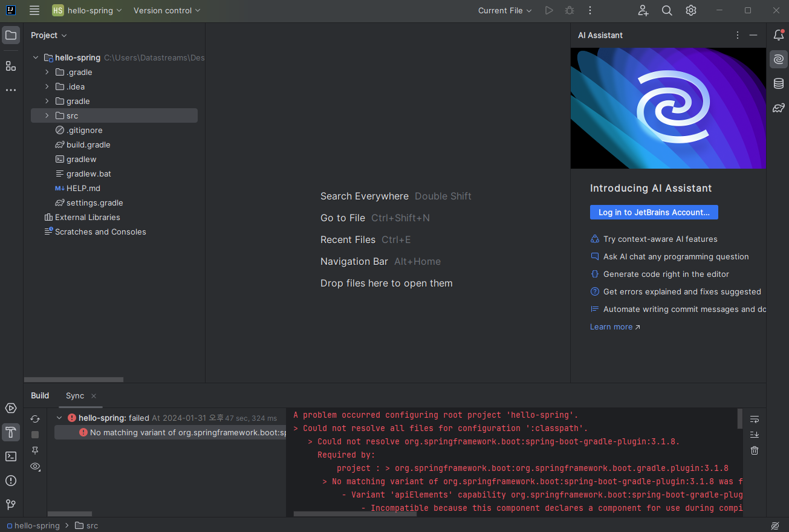Screen dimensions: 789x532
Task: Click the IntelliJ IDEA logo icon
Action: (x=11, y=10)
